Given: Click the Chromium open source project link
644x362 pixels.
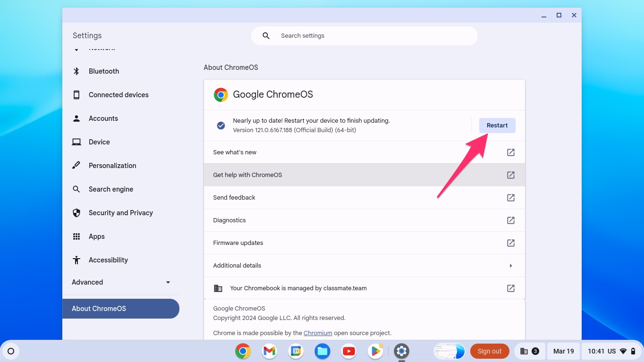Looking at the screenshot, I should click(x=318, y=333).
